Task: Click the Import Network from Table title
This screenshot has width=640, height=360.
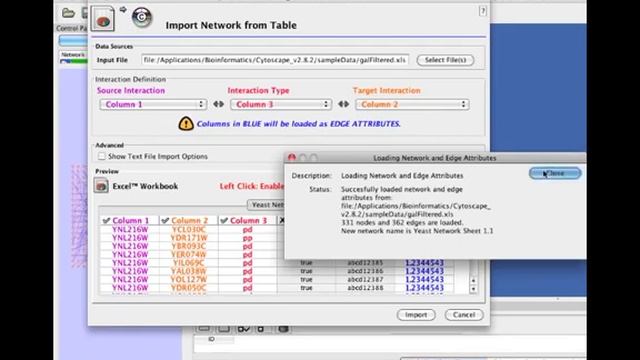Action: click(231, 25)
